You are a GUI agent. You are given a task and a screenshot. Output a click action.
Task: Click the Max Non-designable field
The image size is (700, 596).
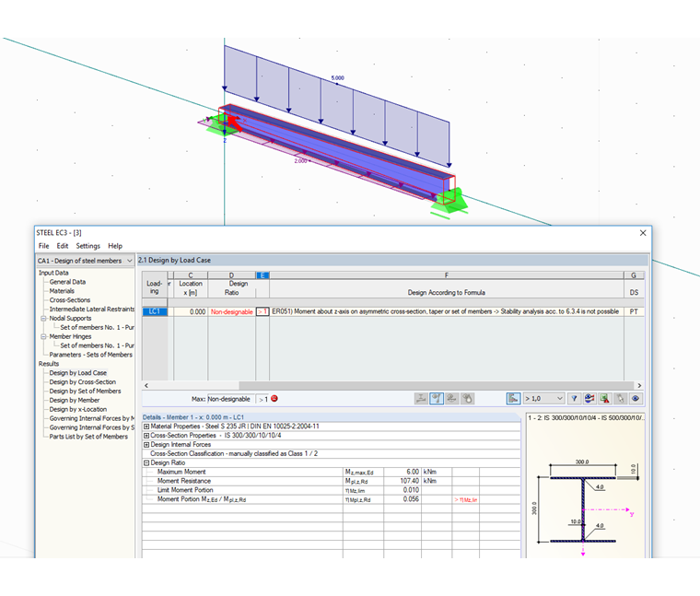pos(230,399)
